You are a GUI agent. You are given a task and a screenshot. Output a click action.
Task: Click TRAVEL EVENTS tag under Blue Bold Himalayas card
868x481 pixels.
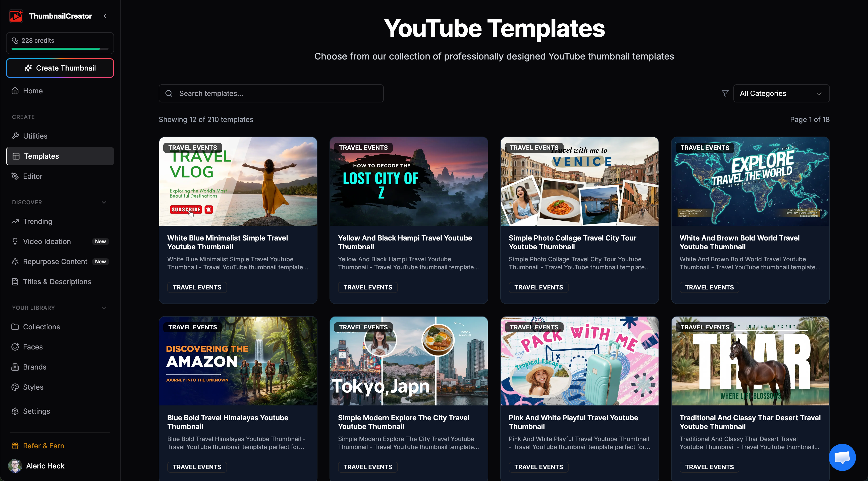click(197, 467)
